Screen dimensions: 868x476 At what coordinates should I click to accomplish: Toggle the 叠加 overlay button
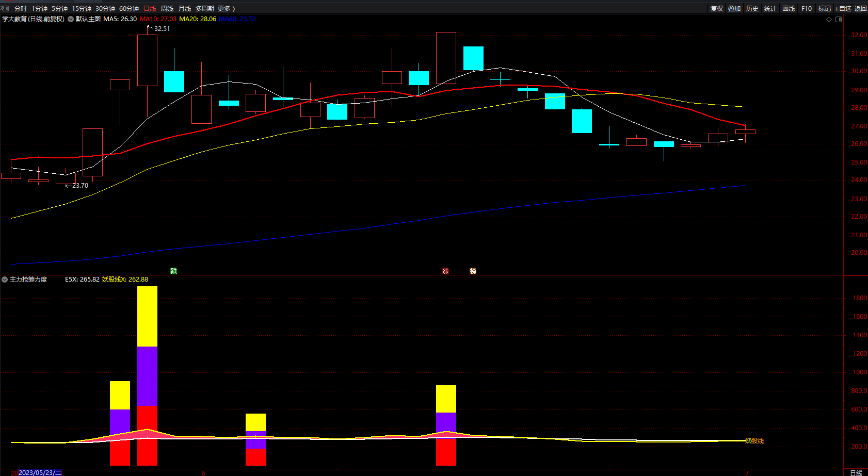[x=734, y=9]
